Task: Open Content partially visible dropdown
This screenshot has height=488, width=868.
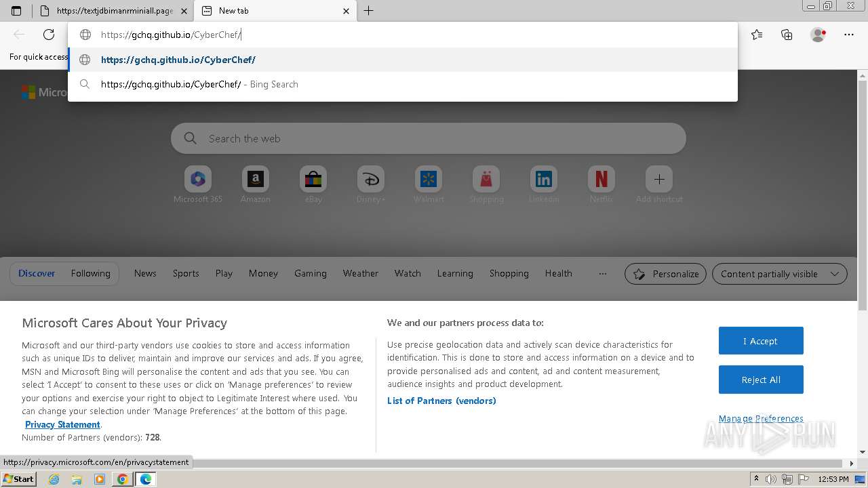Action: [x=779, y=274]
